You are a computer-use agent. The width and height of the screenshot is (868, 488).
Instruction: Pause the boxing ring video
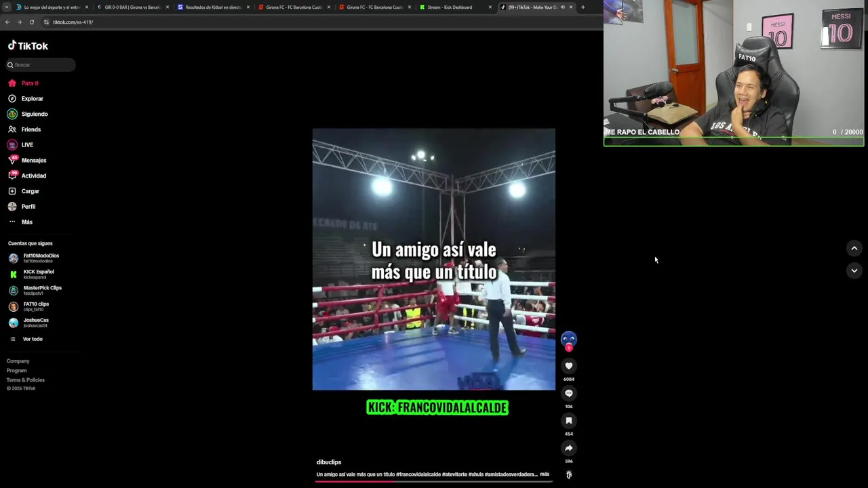point(434,260)
